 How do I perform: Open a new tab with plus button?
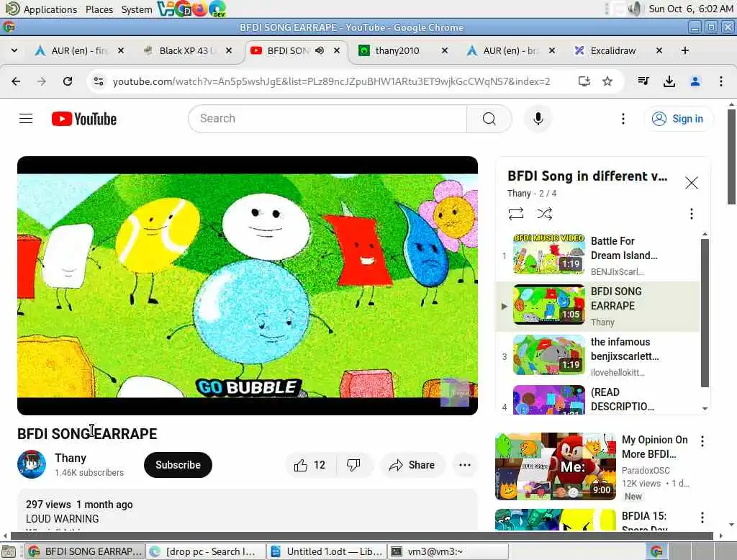tap(685, 50)
